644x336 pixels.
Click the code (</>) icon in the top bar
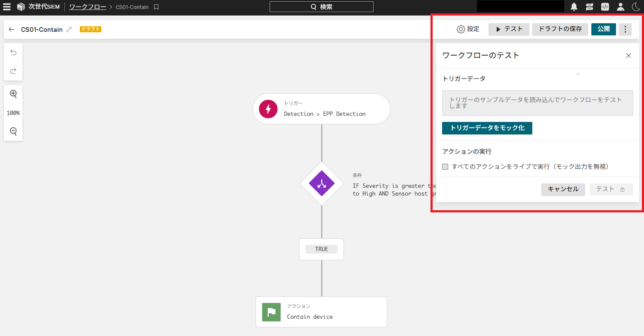pyautogui.click(x=605, y=6)
